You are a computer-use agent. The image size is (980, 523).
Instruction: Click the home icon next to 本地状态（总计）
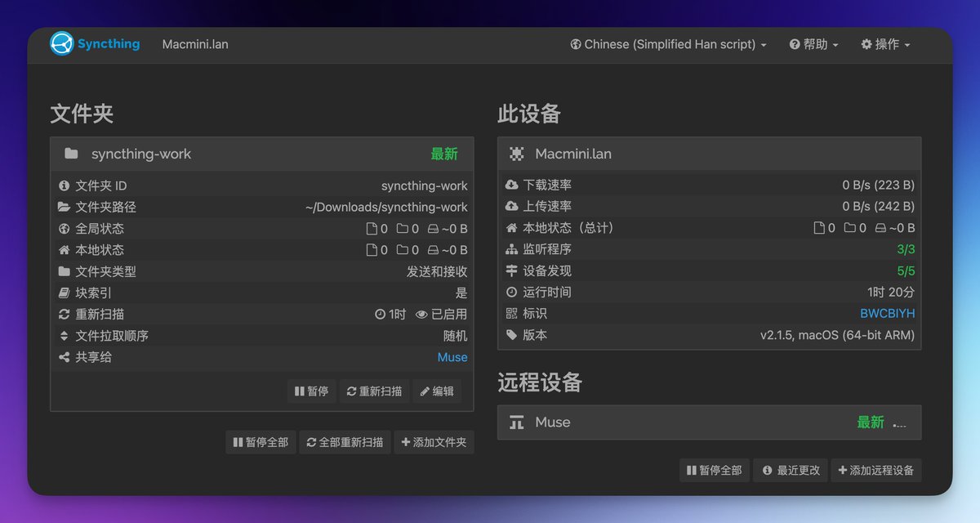click(512, 228)
